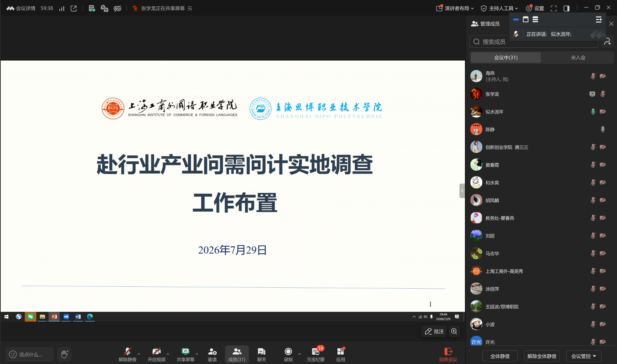
Task: Toggle the muted mic icon in floating window
Action: click(x=516, y=34)
